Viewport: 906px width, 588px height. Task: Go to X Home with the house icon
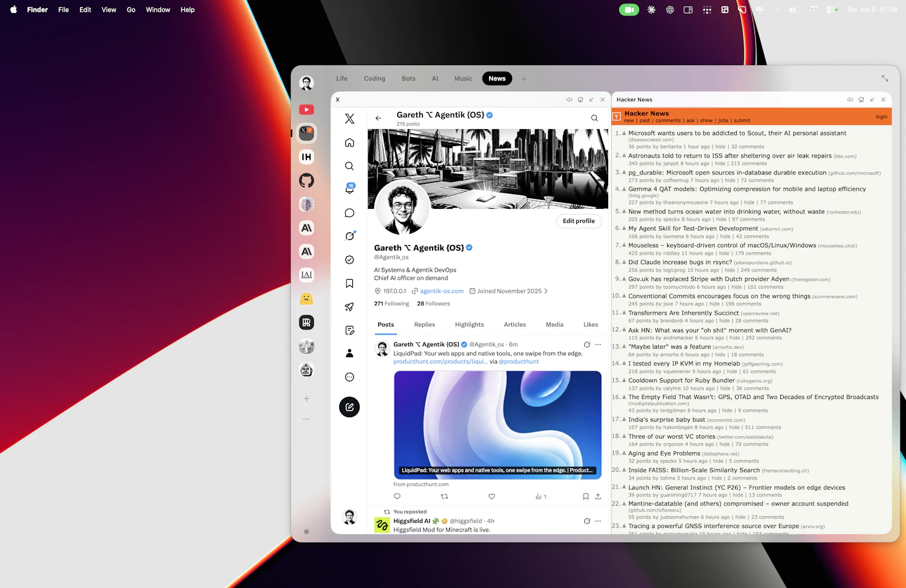pos(349,143)
